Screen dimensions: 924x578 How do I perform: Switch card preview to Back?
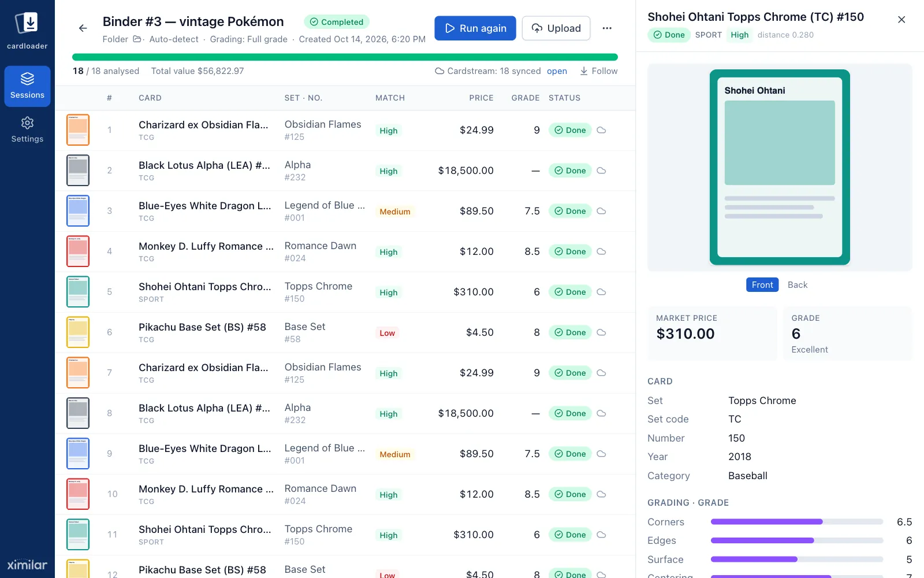[x=798, y=285]
